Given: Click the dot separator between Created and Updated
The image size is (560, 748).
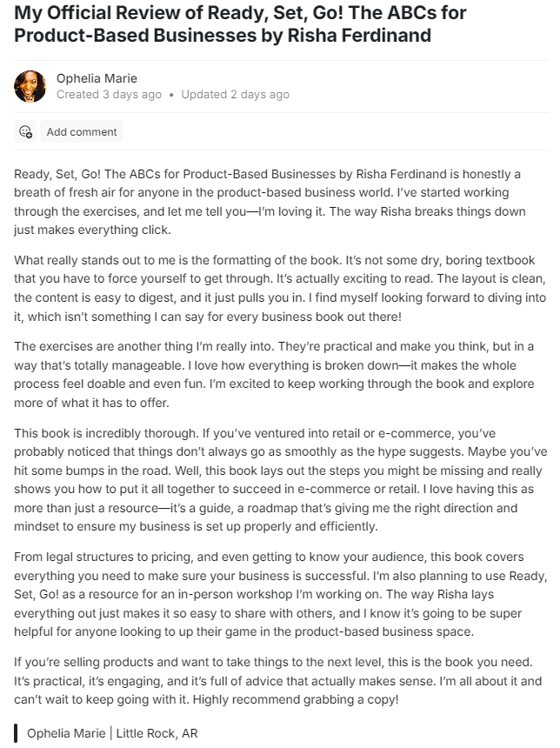Looking at the screenshot, I should pyautogui.click(x=171, y=94).
